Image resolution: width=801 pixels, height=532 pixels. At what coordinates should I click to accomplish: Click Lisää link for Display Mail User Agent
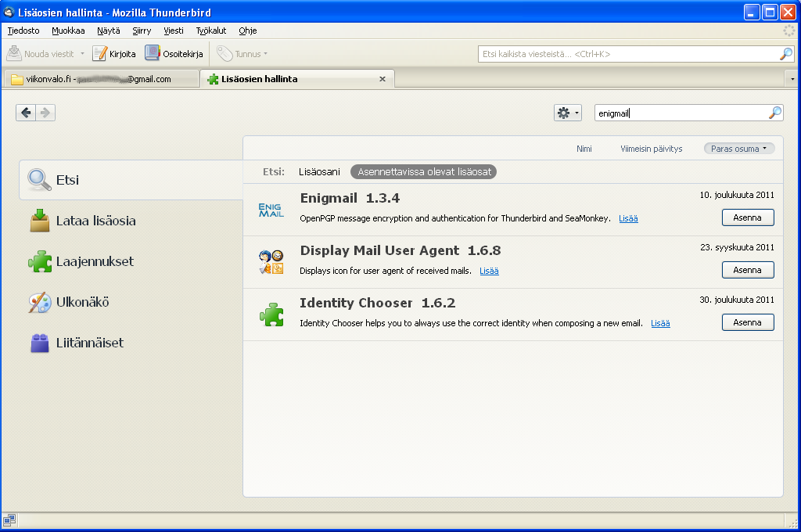click(x=489, y=271)
